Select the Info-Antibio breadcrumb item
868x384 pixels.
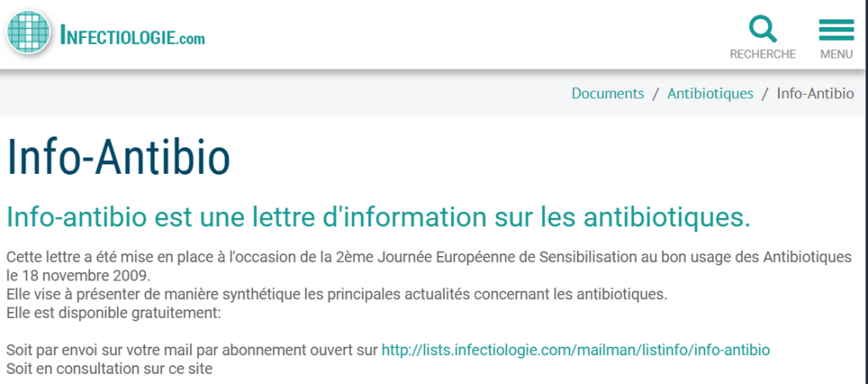tap(815, 93)
